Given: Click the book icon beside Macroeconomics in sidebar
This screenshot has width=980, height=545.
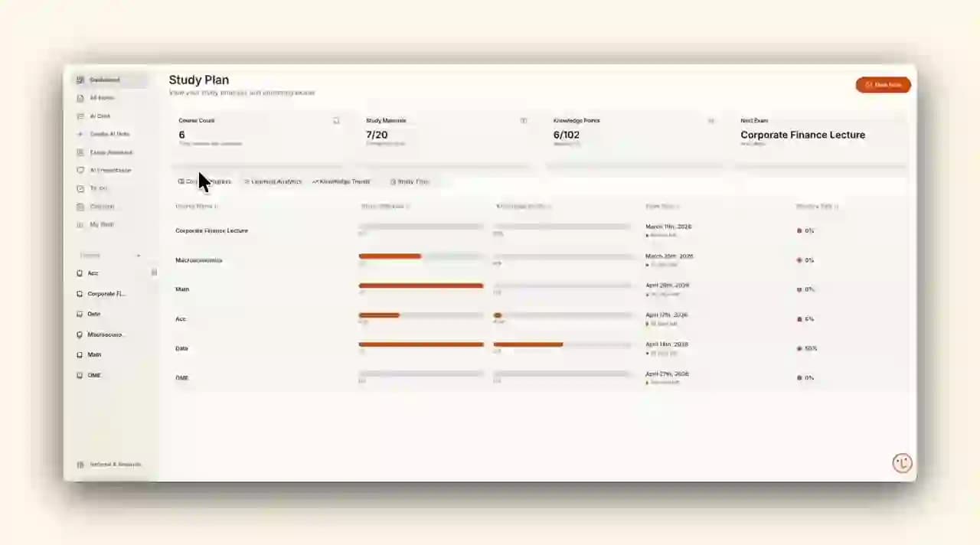Looking at the screenshot, I should click(80, 335).
